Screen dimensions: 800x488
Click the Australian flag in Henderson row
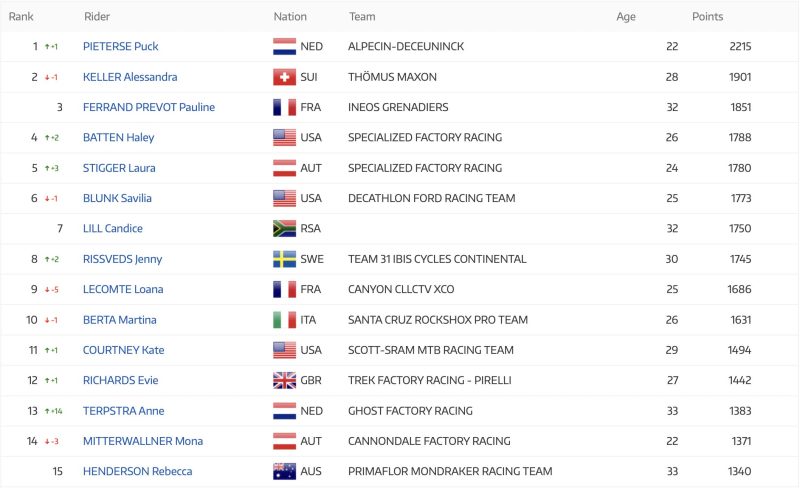[284, 471]
